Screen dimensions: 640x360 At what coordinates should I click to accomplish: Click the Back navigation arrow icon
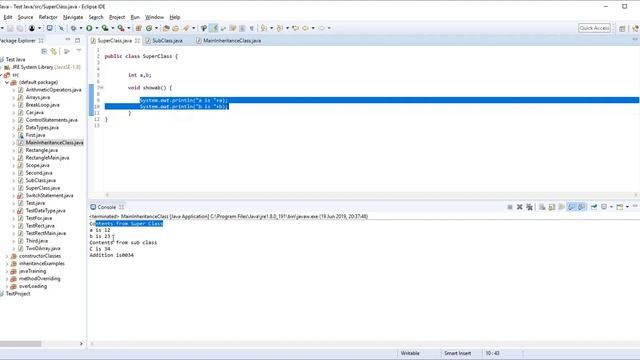pos(305,28)
